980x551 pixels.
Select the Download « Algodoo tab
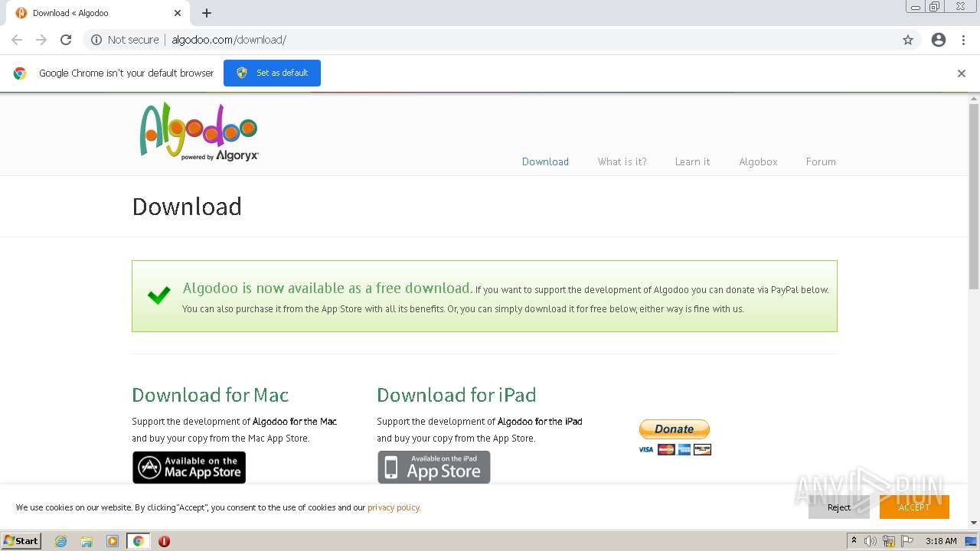click(98, 13)
